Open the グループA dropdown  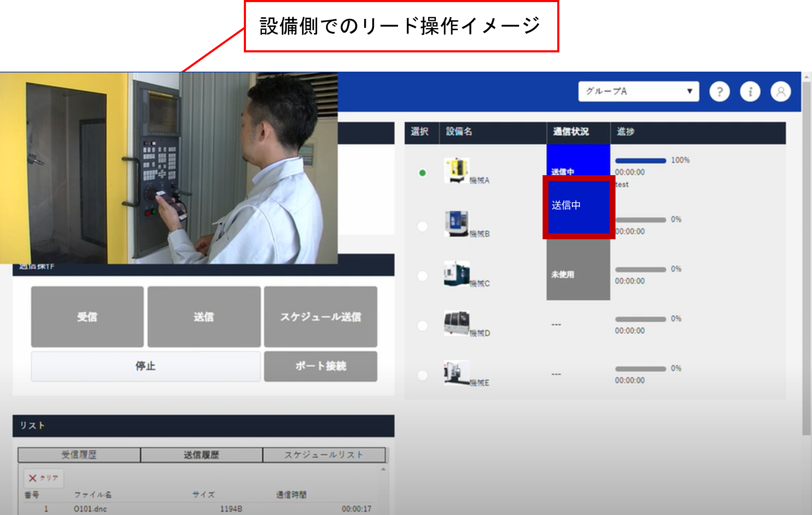click(x=639, y=91)
